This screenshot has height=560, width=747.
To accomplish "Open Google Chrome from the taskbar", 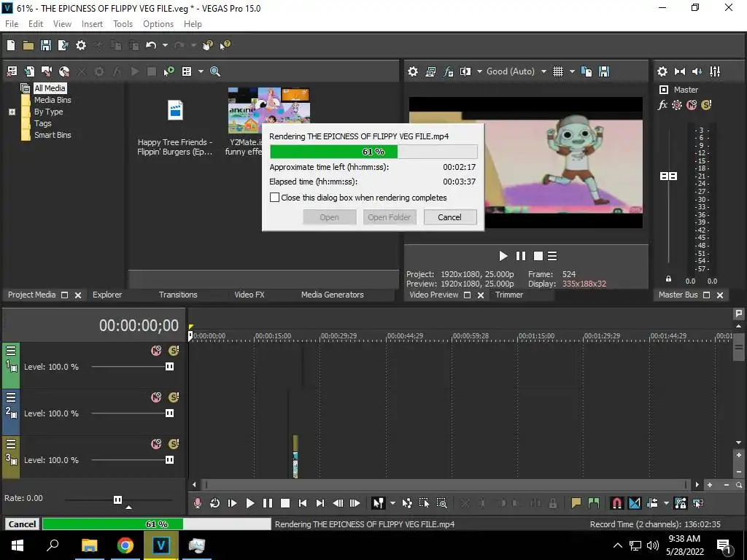I will (125, 545).
